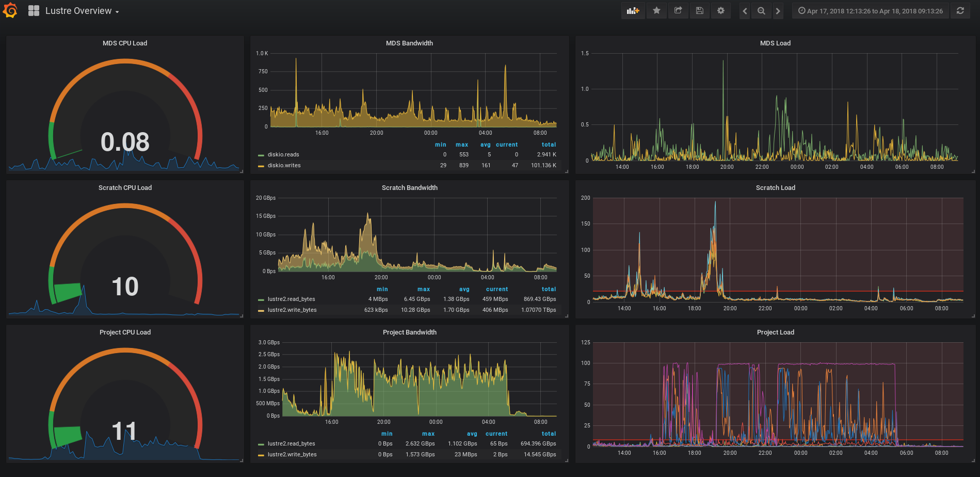Toggle diskio.writes series in MDS Bandwidth

point(284,165)
